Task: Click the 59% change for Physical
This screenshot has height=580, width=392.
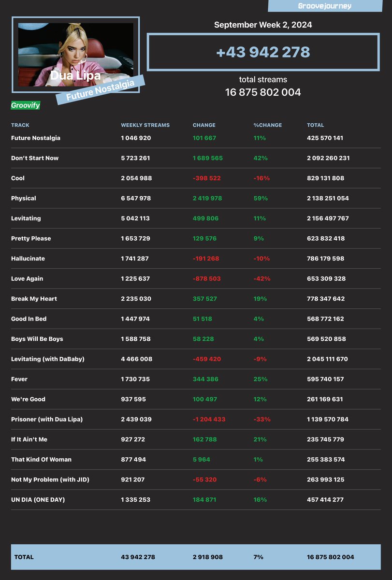Action: coord(260,198)
